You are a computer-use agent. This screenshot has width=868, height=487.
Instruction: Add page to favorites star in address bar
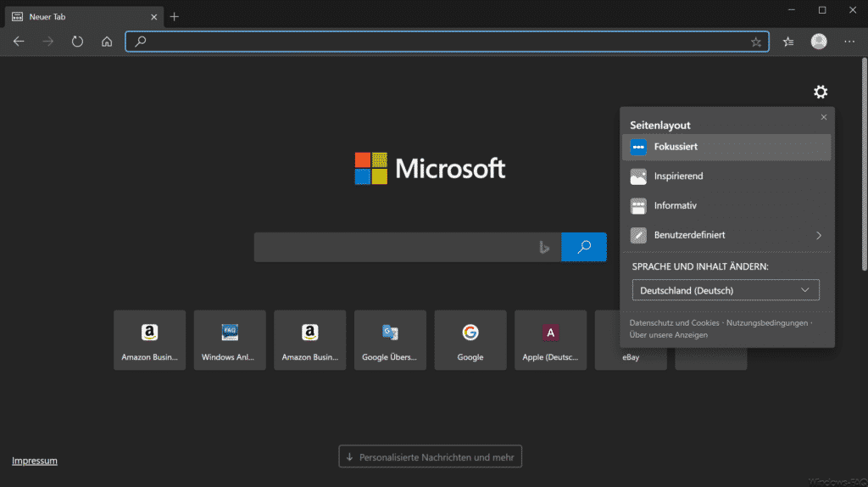tap(756, 42)
